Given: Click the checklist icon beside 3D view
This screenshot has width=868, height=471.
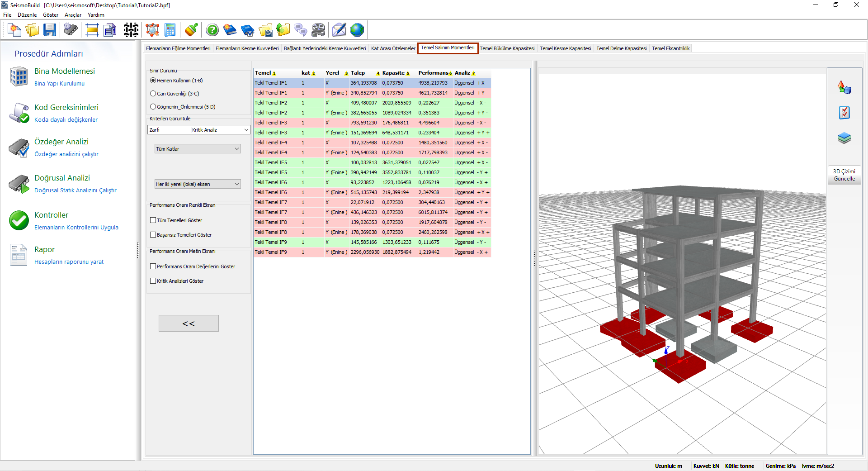Looking at the screenshot, I should click(844, 113).
